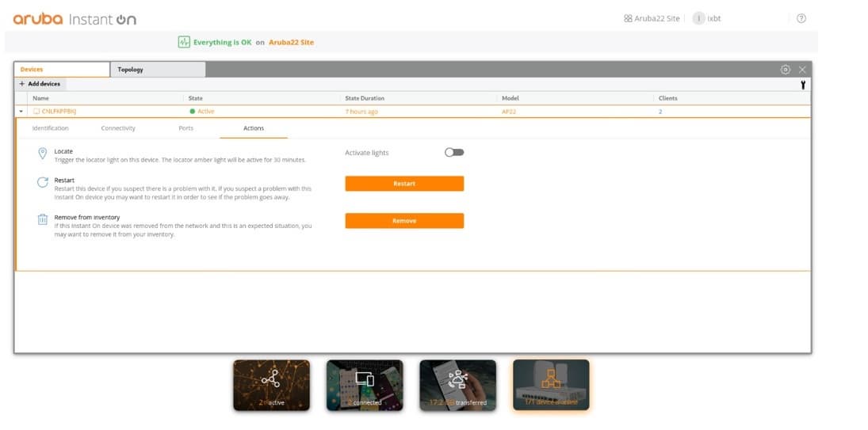The height and width of the screenshot is (430, 868).
Task: Select the Actions sub-tab
Action: [x=254, y=128]
